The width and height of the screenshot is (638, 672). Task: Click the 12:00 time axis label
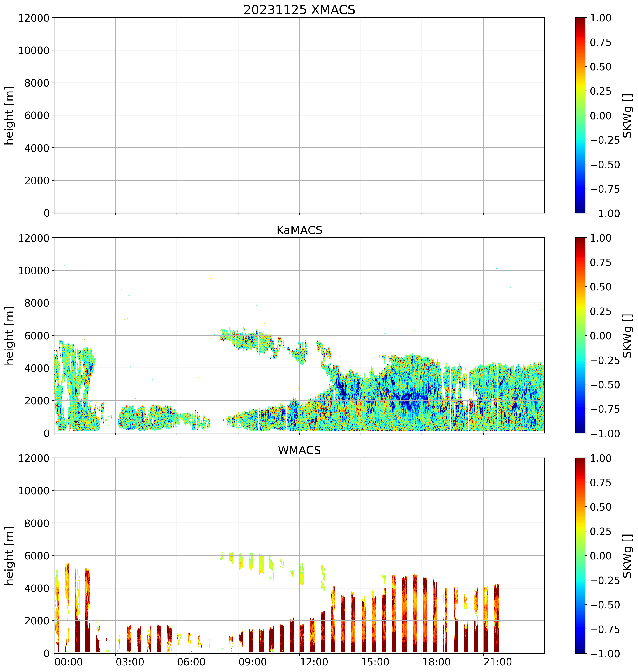point(314,662)
